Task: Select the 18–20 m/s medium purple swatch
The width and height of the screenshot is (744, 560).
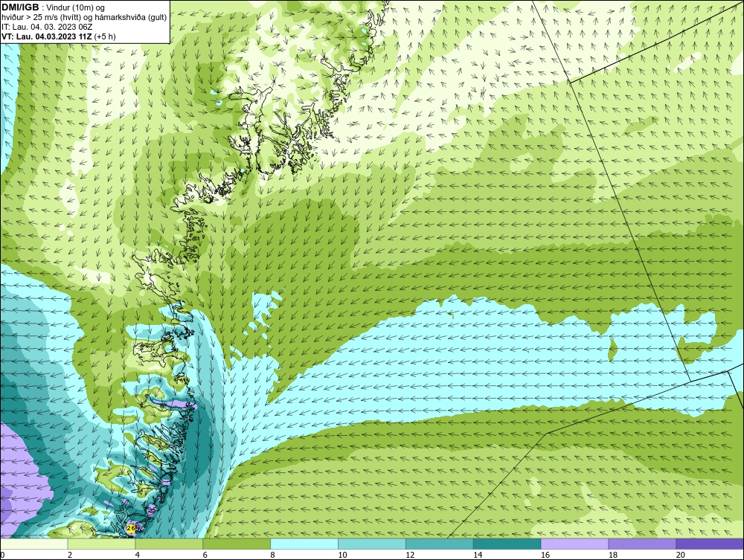Action: coord(643,544)
